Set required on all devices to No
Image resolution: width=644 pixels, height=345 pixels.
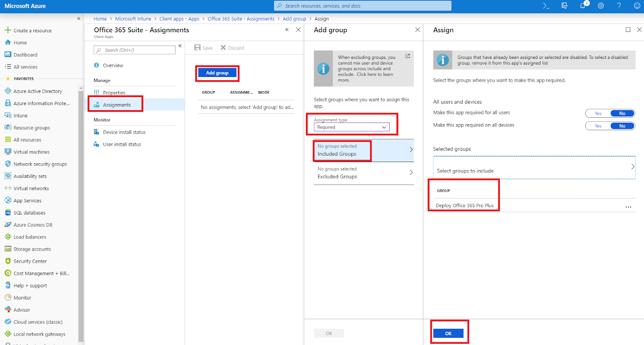(x=622, y=126)
